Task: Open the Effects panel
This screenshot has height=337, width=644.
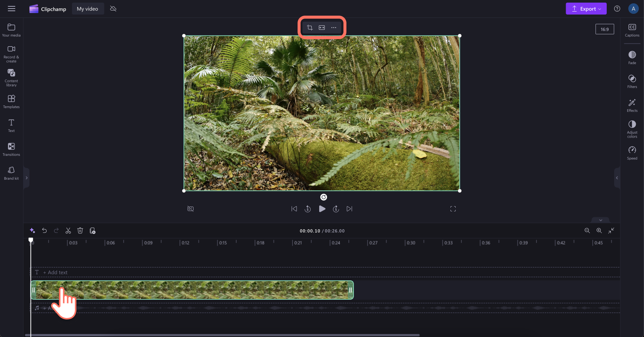Action: [x=632, y=105]
